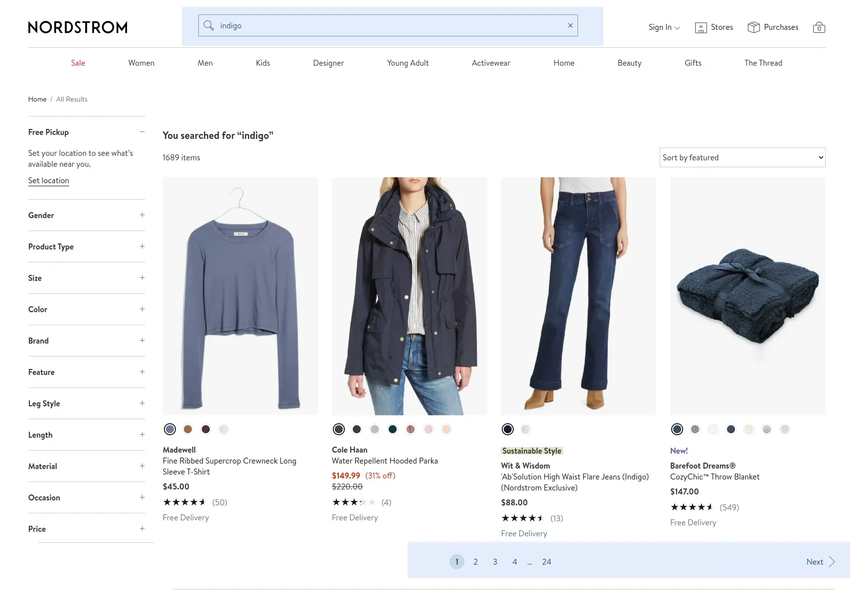Open the Sort by featured dropdown
Screen dimensions: 868x602
coord(742,157)
